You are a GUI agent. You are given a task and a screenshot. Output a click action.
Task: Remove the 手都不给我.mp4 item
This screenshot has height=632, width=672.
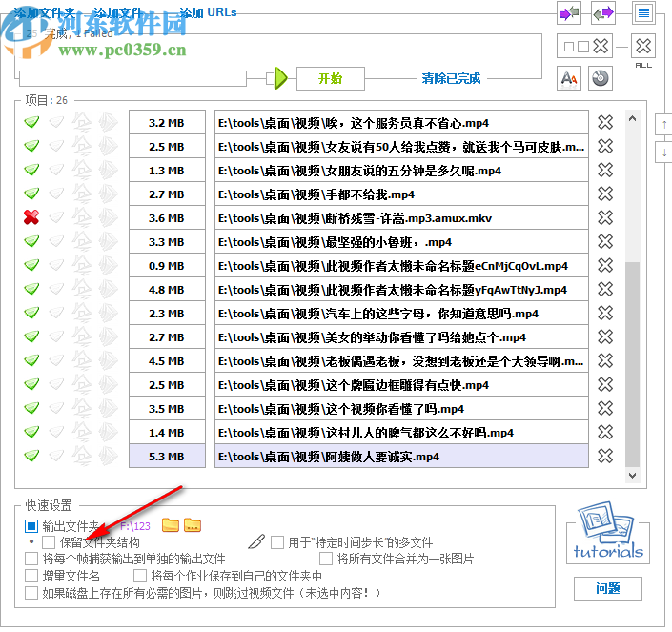605,194
